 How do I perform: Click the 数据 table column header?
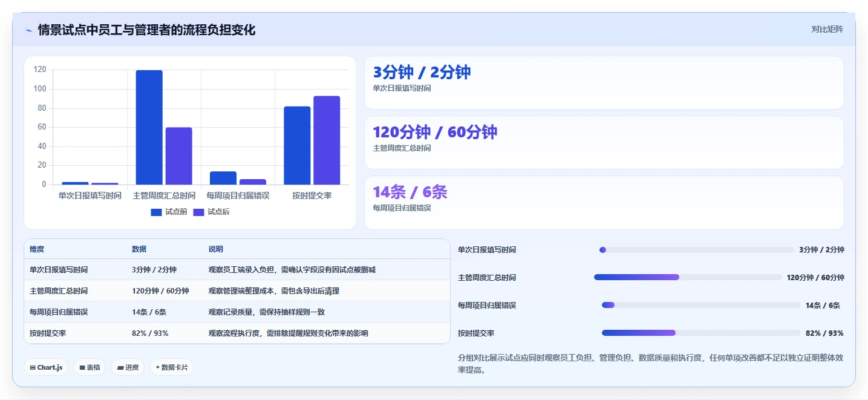click(139, 249)
